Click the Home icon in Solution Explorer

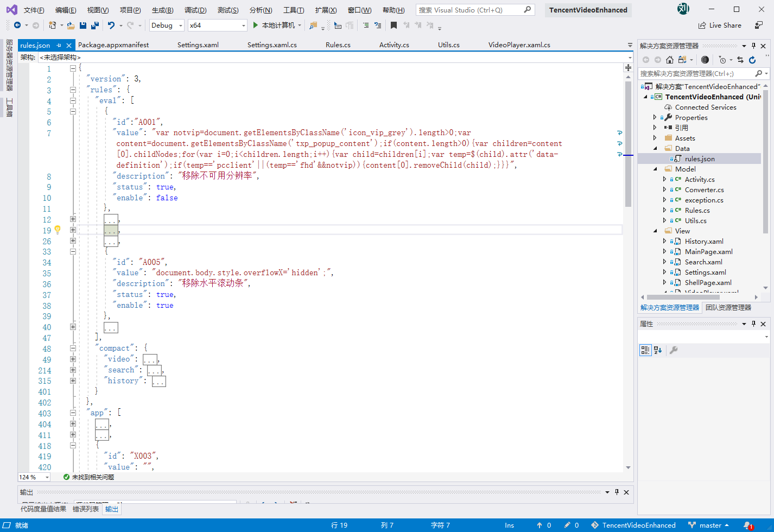pyautogui.click(x=670, y=60)
